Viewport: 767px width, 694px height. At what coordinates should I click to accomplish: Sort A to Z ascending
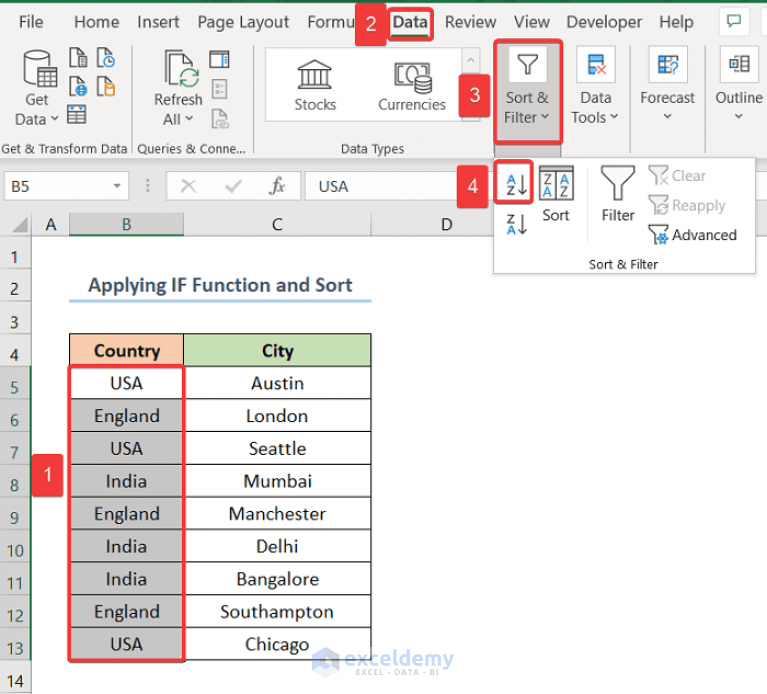tap(514, 184)
